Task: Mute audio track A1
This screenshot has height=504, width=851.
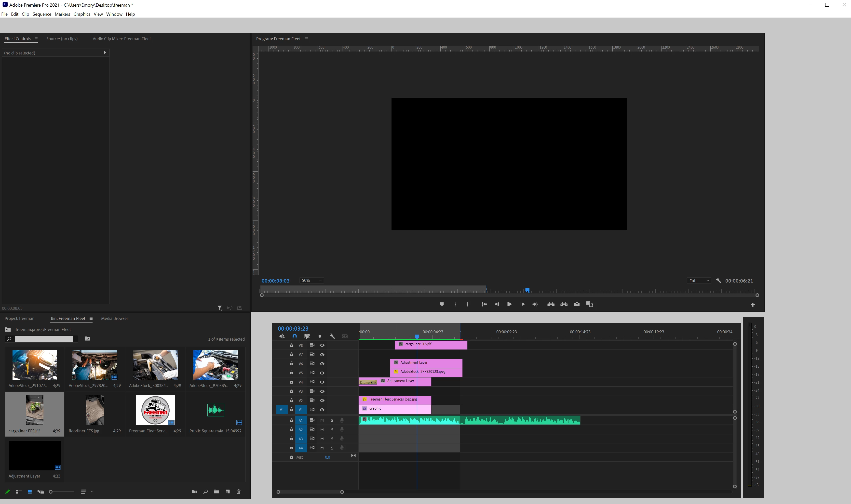Action: [322, 420]
